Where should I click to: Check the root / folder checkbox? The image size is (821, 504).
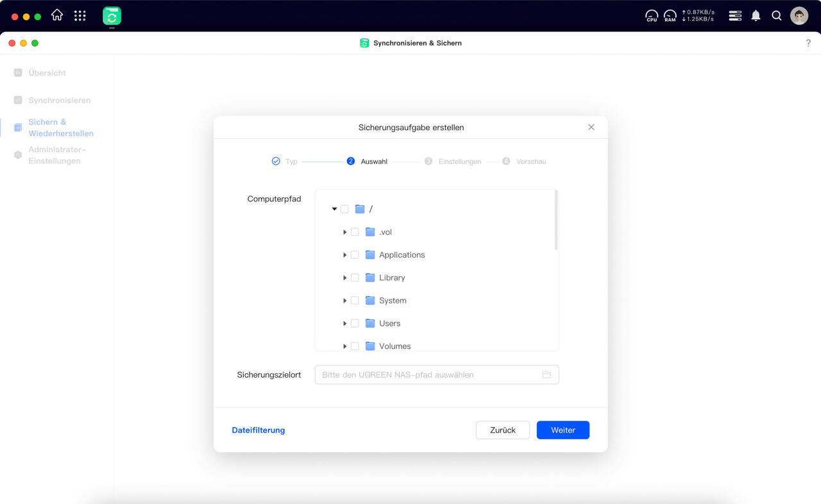(x=344, y=209)
